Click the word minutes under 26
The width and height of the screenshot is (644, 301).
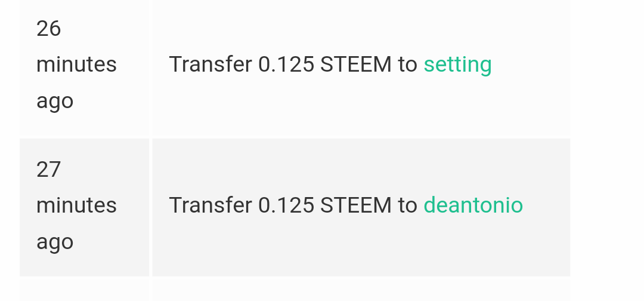[76, 64]
